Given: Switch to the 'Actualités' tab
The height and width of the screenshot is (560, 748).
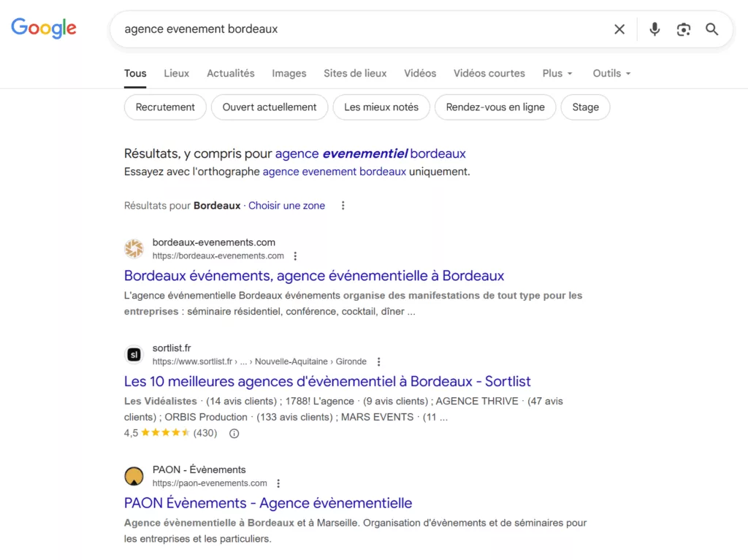Looking at the screenshot, I should click(x=231, y=73).
